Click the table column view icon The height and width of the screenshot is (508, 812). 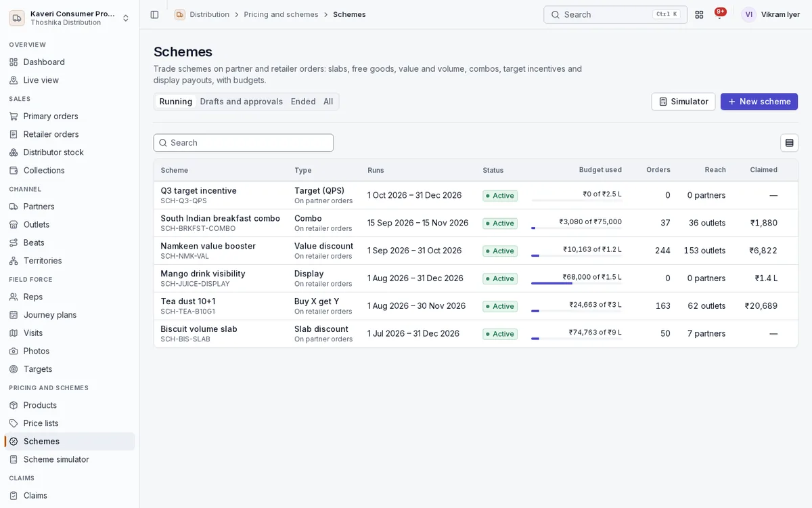789,142
